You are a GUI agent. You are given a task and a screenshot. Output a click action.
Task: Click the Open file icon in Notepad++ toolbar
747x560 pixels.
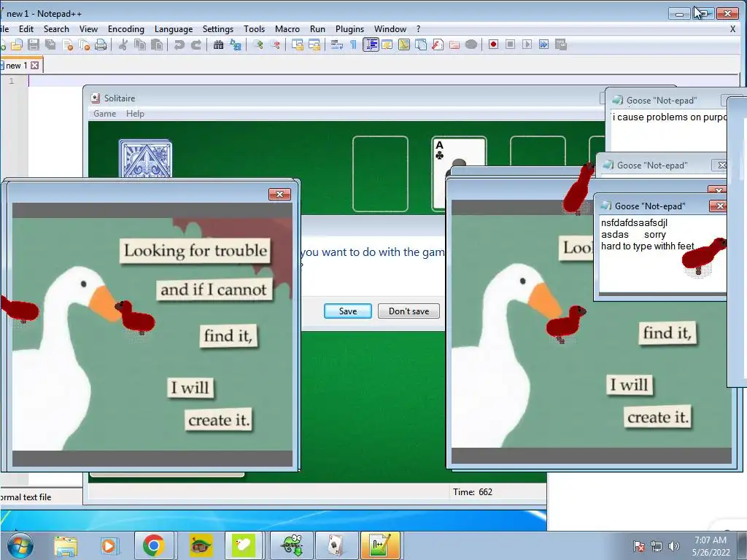tap(17, 44)
